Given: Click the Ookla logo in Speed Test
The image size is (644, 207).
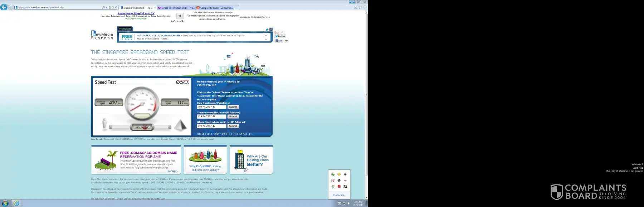Looking at the screenshot, I should coord(182,82).
